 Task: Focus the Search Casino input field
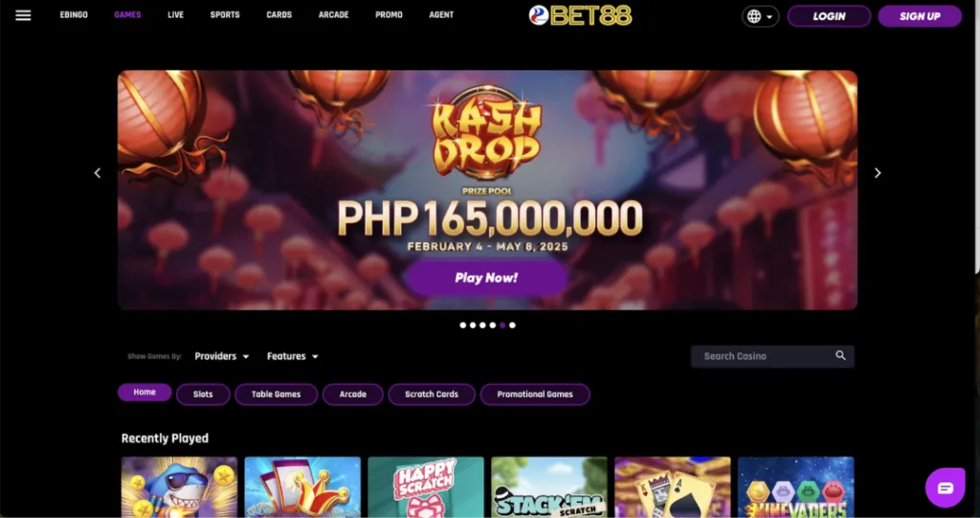pyautogui.click(x=772, y=356)
